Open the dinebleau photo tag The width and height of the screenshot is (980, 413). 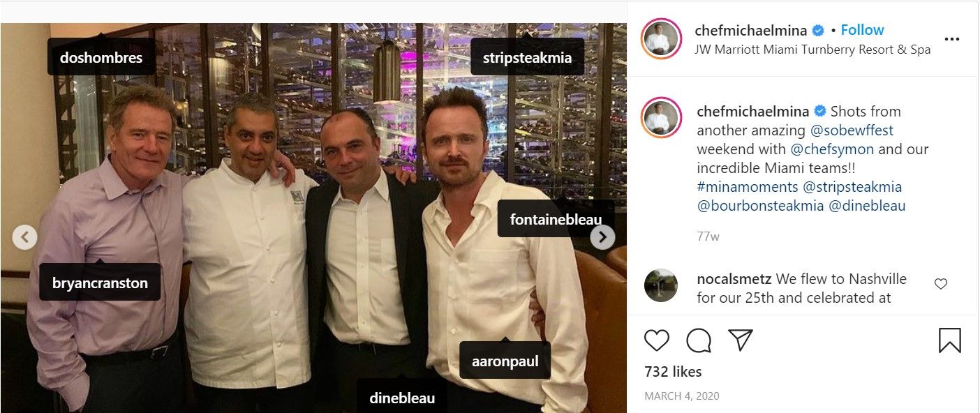pyautogui.click(x=403, y=398)
